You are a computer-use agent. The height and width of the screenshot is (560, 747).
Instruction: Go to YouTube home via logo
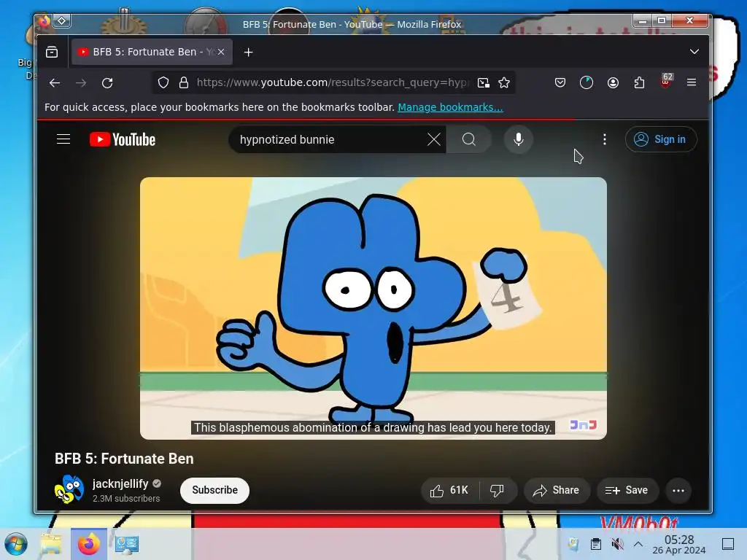[123, 139]
